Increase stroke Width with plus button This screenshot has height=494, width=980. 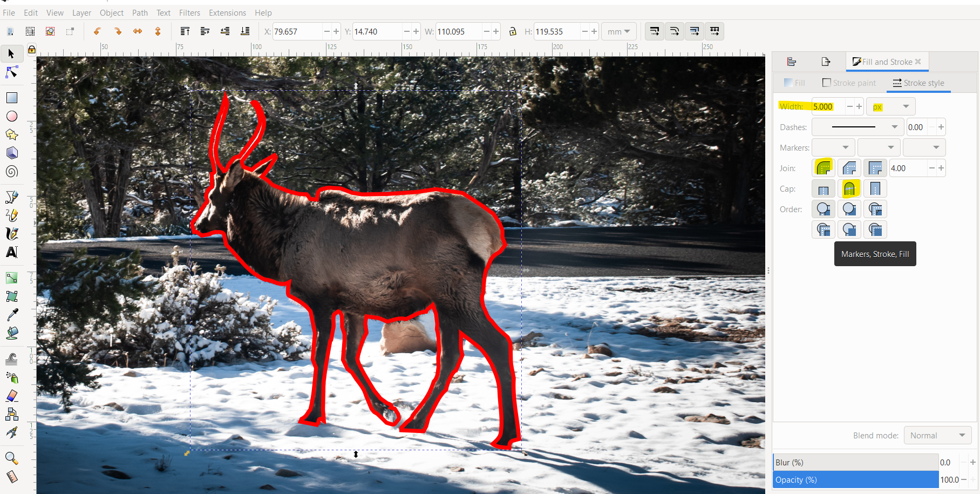859,106
